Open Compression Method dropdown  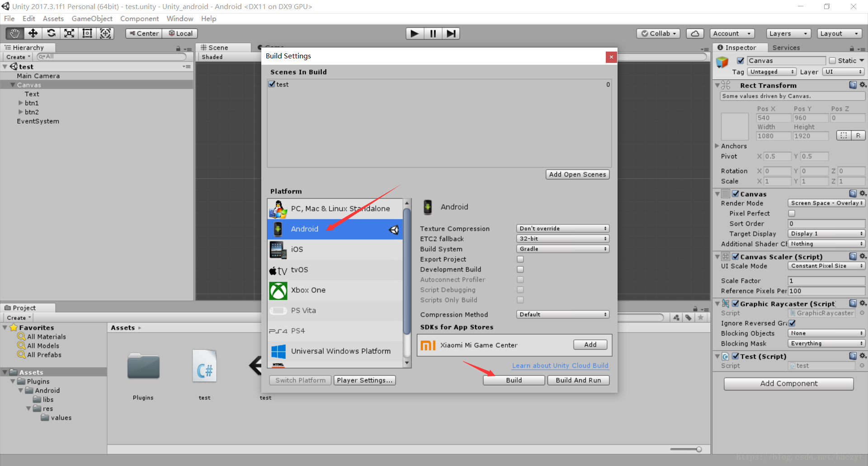[x=563, y=314]
